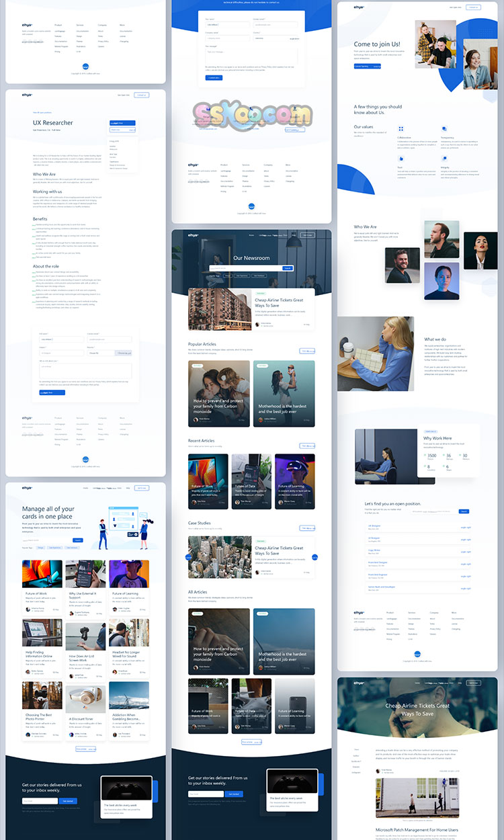
Task: Click More articles button under Manage page cards
Action: pos(86,749)
